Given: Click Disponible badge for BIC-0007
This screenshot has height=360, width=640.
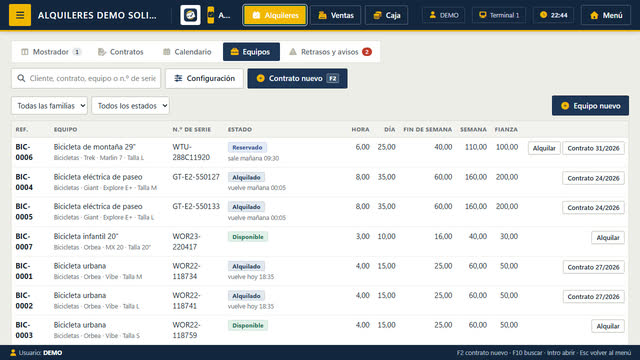Looking at the screenshot, I should point(248,237).
